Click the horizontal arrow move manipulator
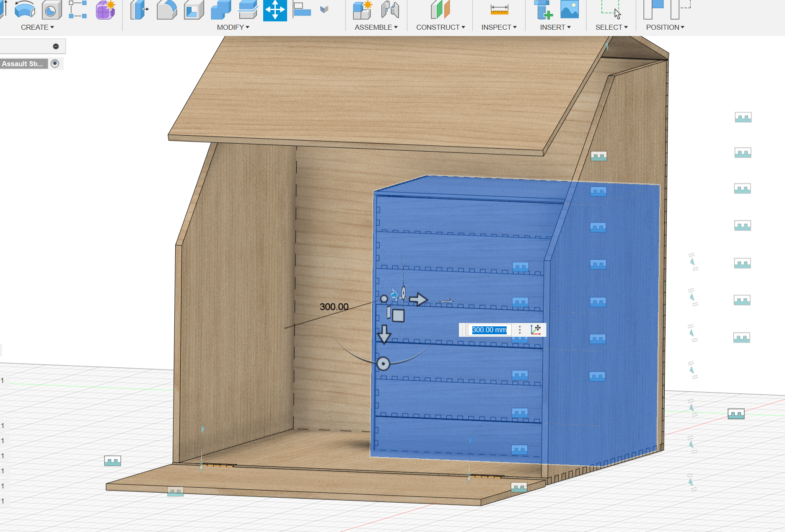Screen dimensions: 785x532 pyautogui.click(x=418, y=299)
